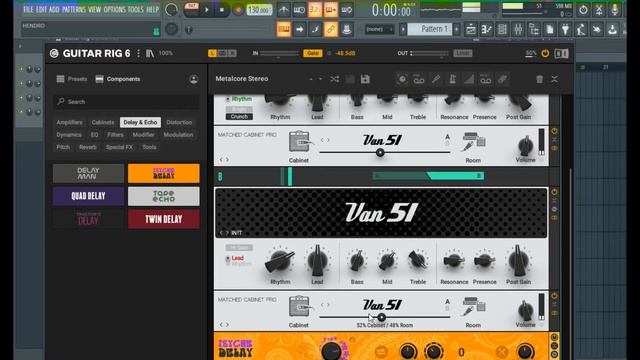
Task: Open the (none) pattern group dropdown
Action: pos(380,29)
